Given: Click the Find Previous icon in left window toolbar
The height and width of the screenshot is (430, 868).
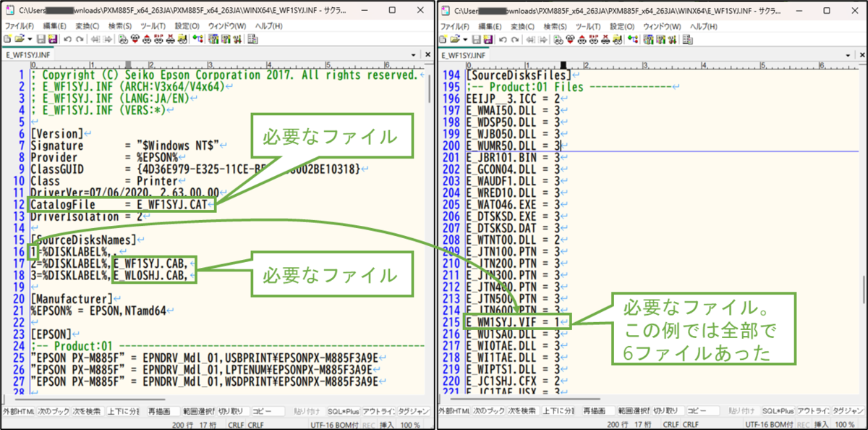Looking at the screenshot, I should pyautogui.click(x=148, y=38).
